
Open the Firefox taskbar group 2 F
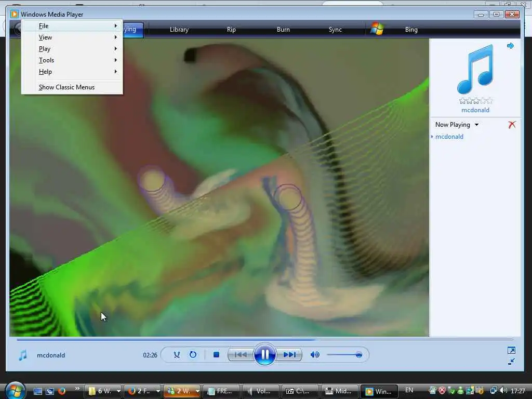[x=142, y=391]
